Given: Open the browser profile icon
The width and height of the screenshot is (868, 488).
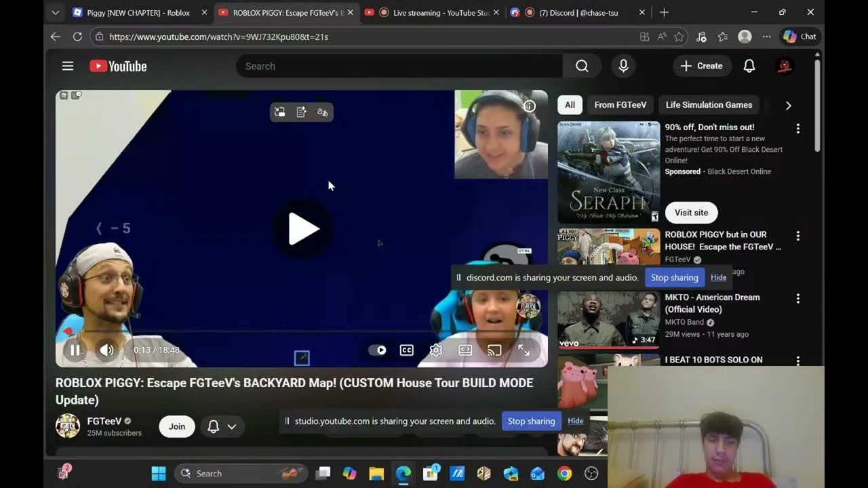Looking at the screenshot, I should click(745, 37).
